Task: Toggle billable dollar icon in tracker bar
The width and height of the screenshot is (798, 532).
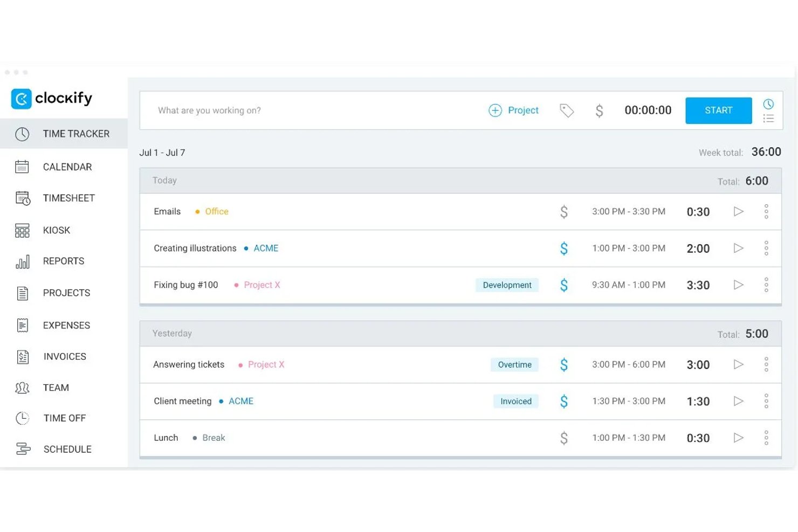Action: point(599,110)
